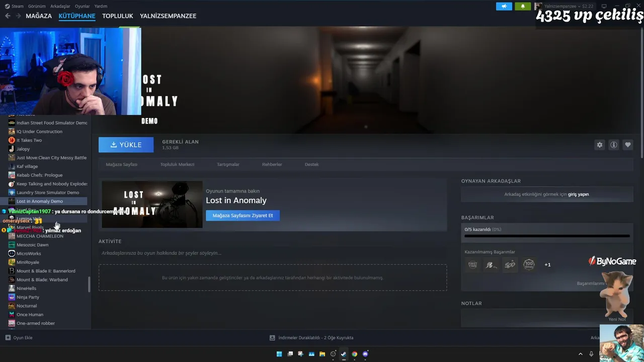Add game to favorites heart icon

click(x=628, y=145)
